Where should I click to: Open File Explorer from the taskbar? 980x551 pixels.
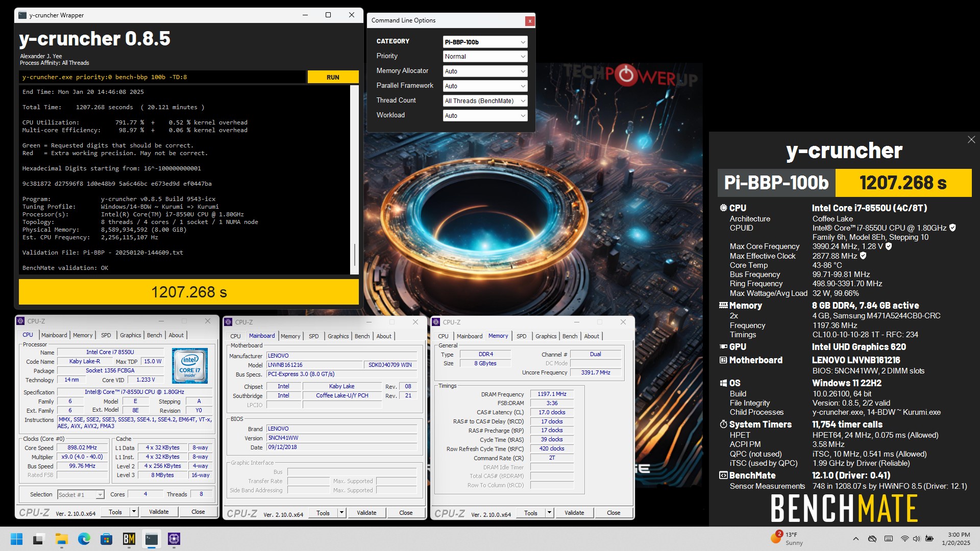pos(62,539)
